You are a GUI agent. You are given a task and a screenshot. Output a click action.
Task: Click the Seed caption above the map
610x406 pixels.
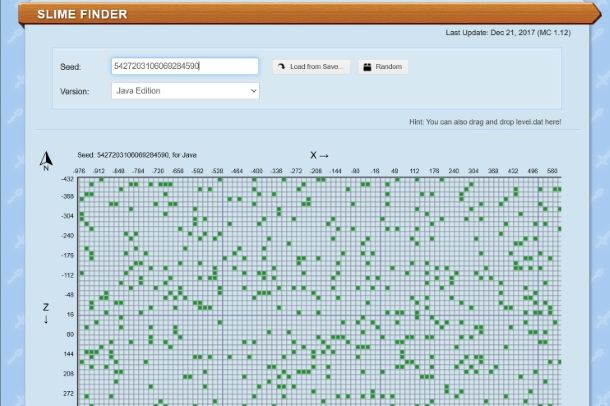coord(137,155)
